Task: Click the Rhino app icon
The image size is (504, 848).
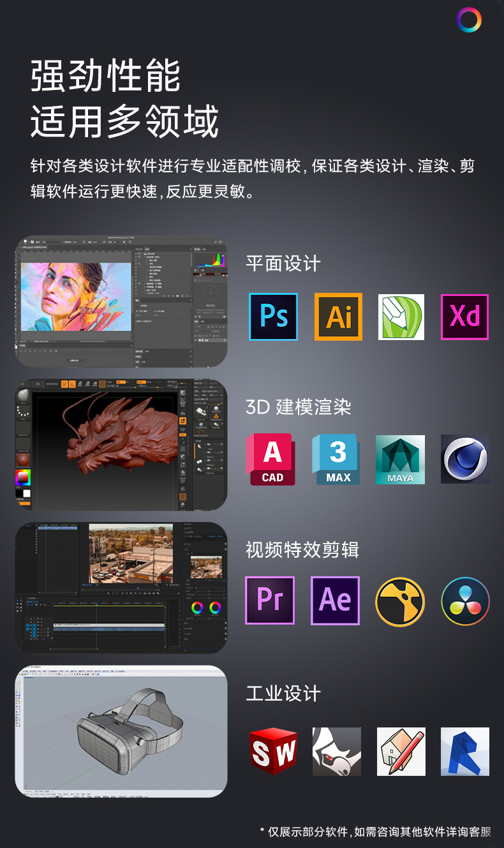Action: (x=337, y=752)
